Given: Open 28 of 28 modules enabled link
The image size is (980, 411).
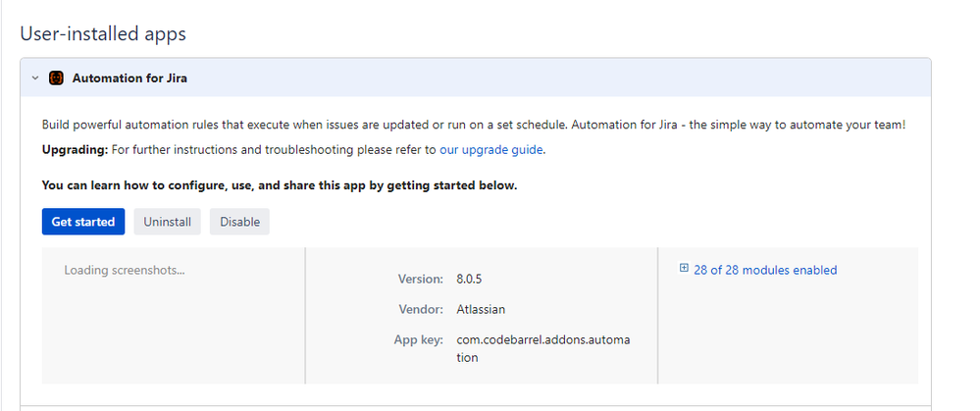Looking at the screenshot, I should [x=765, y=270].
